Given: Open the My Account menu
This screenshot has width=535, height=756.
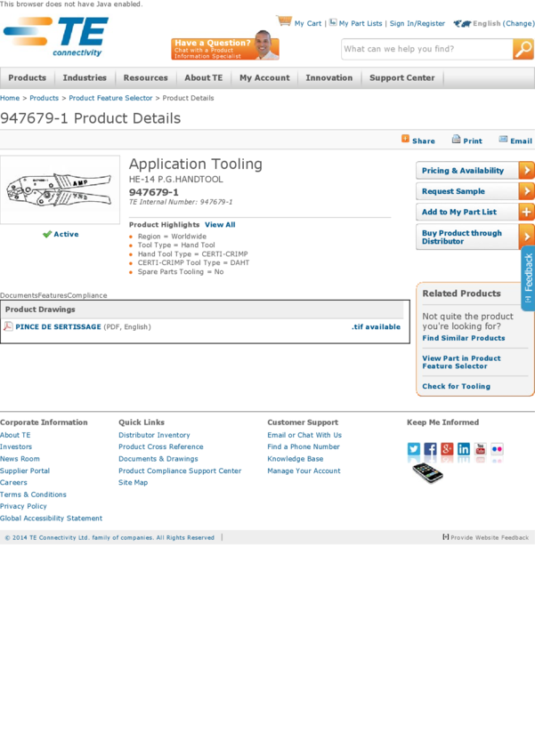Looking at the screenshot, I should (264, 78).
